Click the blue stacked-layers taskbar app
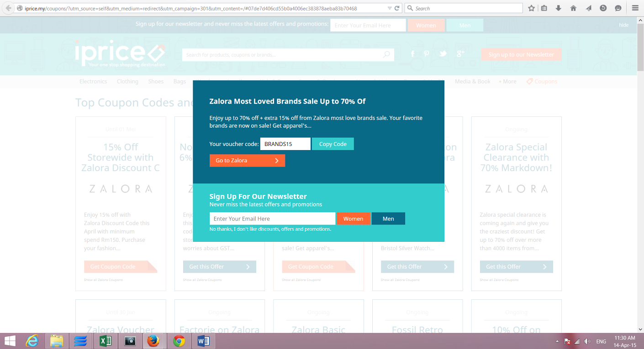This screenshot has width=644, height=349. 81,341
